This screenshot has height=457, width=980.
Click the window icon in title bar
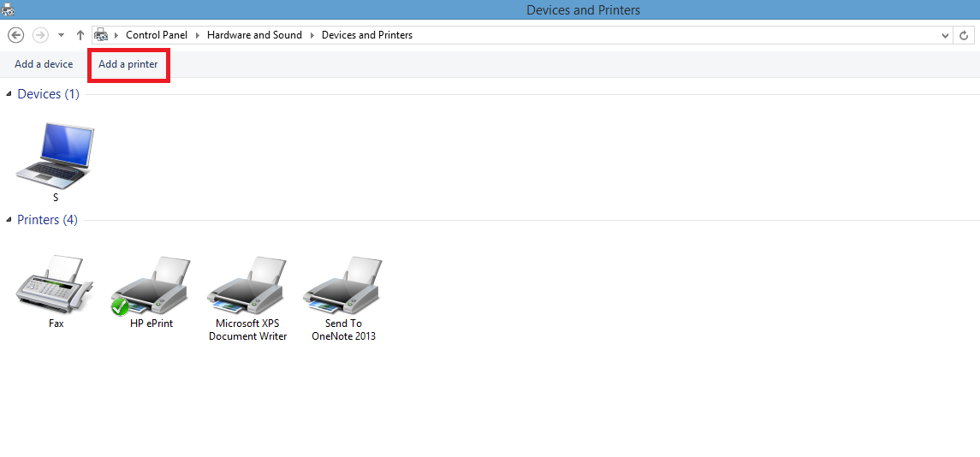coord(8,9)
